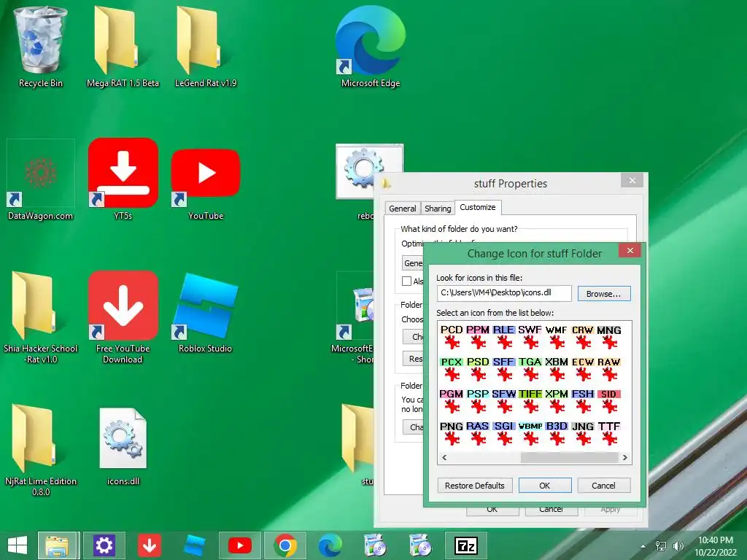747x560 pixels.
Task: Open File Explorer from taskbar
Action: point(57,545)
